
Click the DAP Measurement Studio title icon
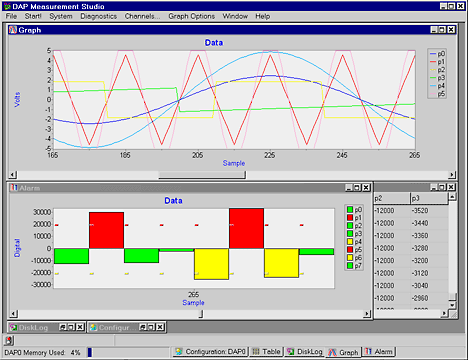tap(7, 6)
